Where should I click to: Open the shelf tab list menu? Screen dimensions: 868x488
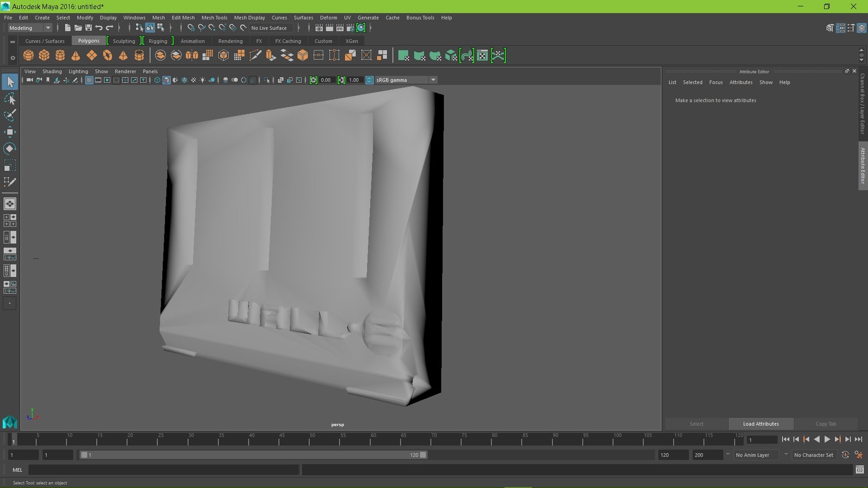point(12,41)
